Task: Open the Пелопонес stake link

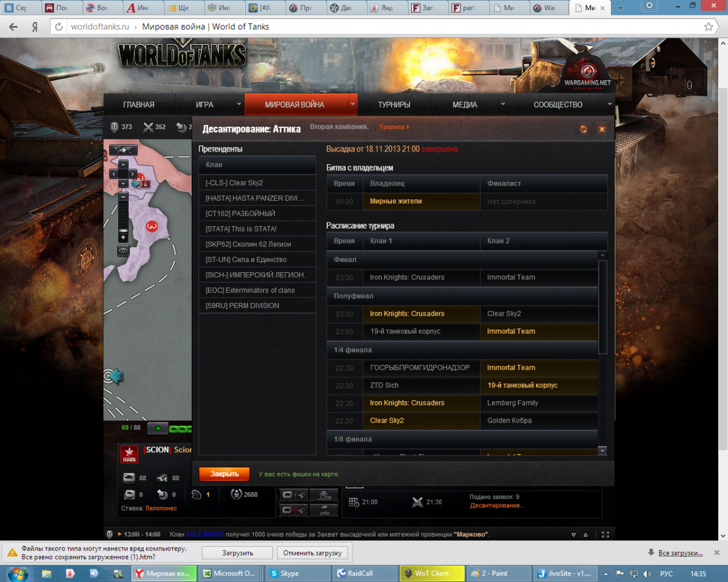Action: click(x=163, y=508)
